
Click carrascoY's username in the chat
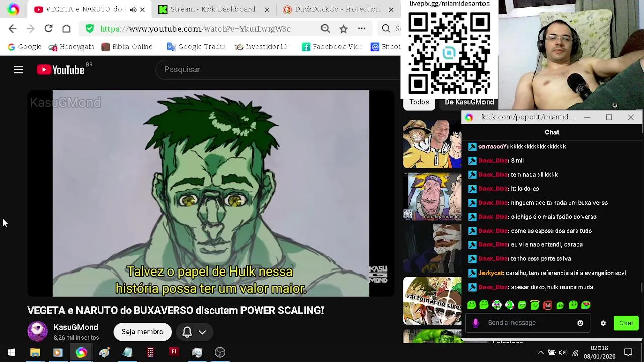(493, 147)
